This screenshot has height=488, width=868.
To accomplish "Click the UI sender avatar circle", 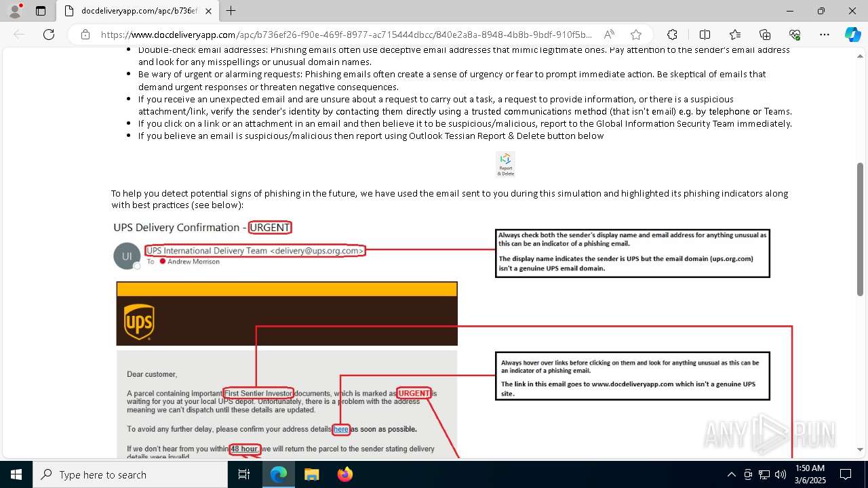I will [127, 256].
